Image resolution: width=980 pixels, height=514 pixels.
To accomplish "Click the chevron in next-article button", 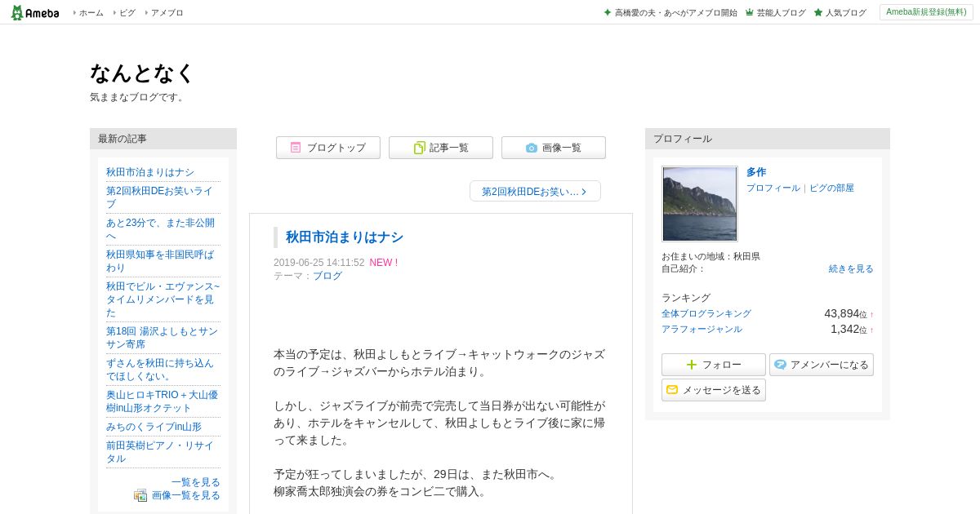I will click(585, 191).
